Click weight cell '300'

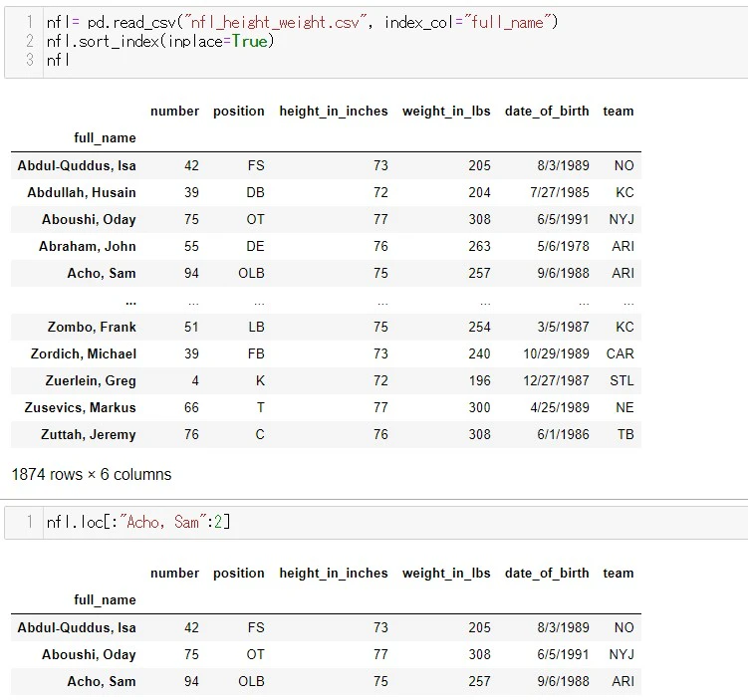(479, 407)
